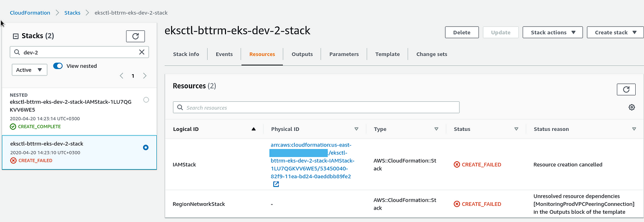Sort by Physical ID column
Image resolution: width=644 pixels, height=222 pixels.
coord(356,129)
